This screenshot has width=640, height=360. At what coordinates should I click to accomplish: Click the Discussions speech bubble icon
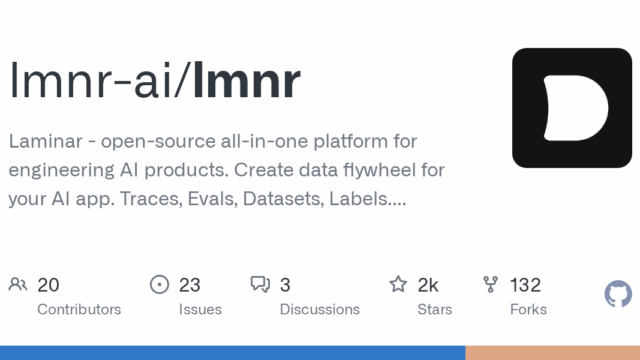[260, 284]
